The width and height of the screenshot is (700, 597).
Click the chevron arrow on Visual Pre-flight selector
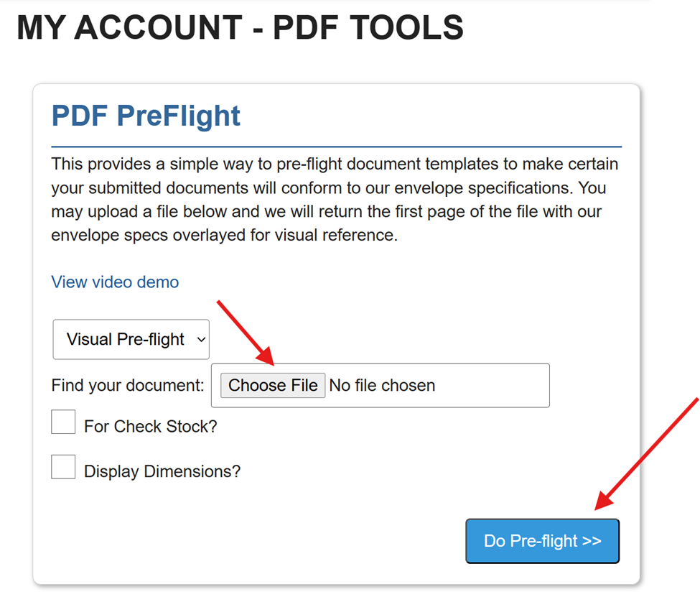coord(200,339)
